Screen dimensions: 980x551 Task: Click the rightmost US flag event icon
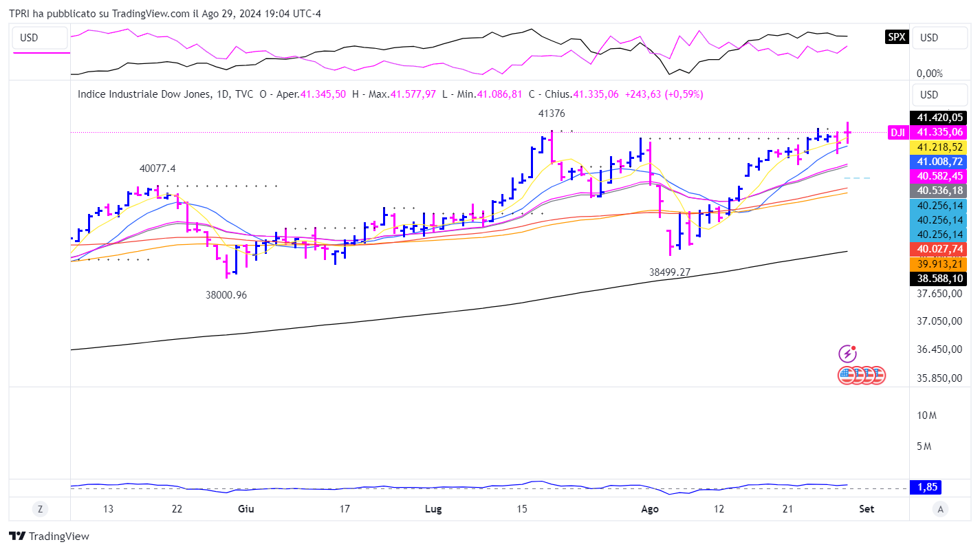point(877,375)
